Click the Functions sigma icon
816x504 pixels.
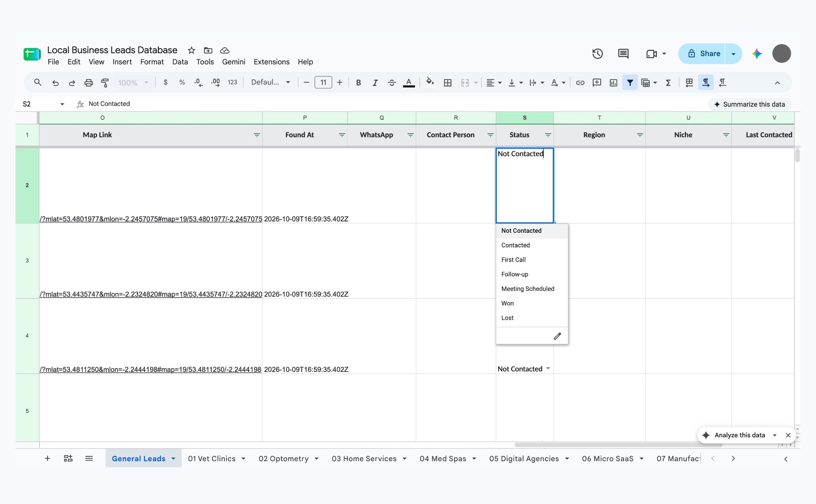click(668, 83)
